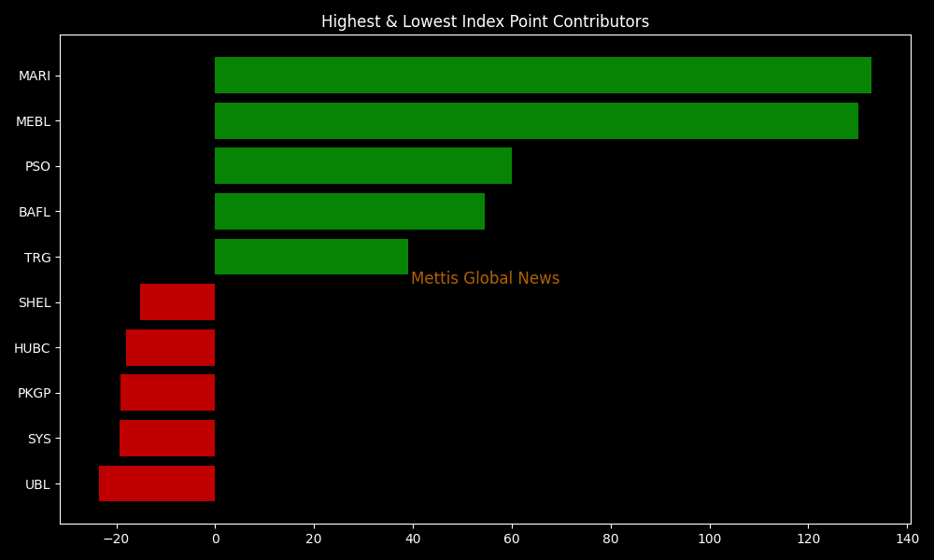Screen dimensions: 934x560
Task: Click the green MARI bar
Action: point(543,75)
